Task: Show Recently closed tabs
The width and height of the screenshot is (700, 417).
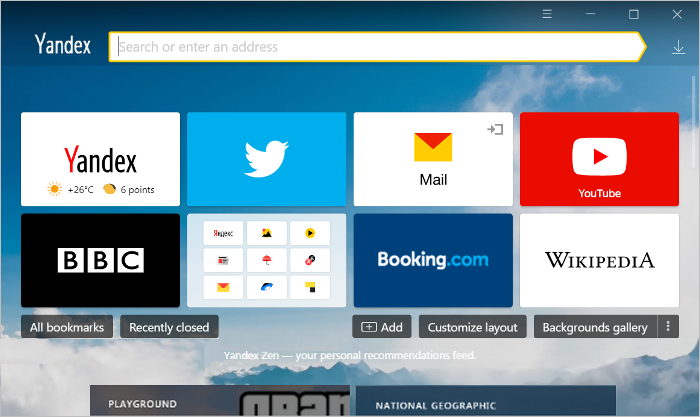Action: [169, 327]
